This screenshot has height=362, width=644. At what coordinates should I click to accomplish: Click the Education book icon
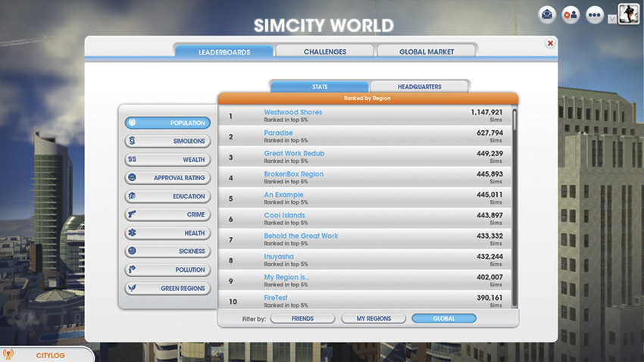[x=132, y=196]
